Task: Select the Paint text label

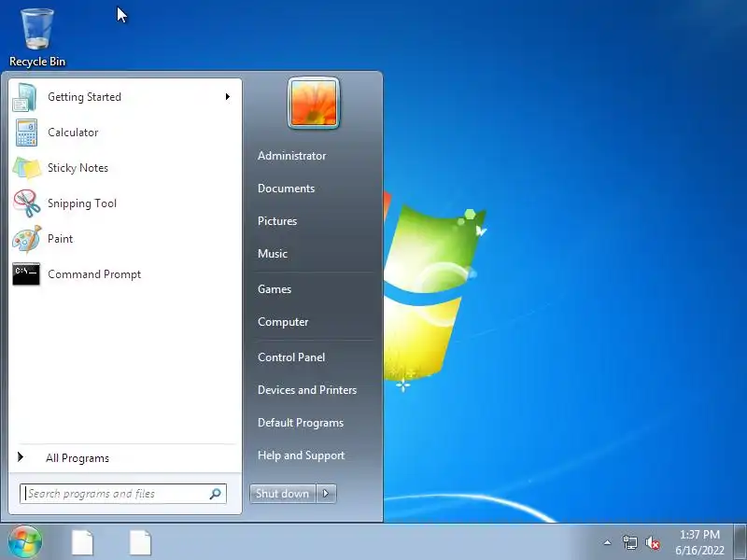Action: coord(60,239)
